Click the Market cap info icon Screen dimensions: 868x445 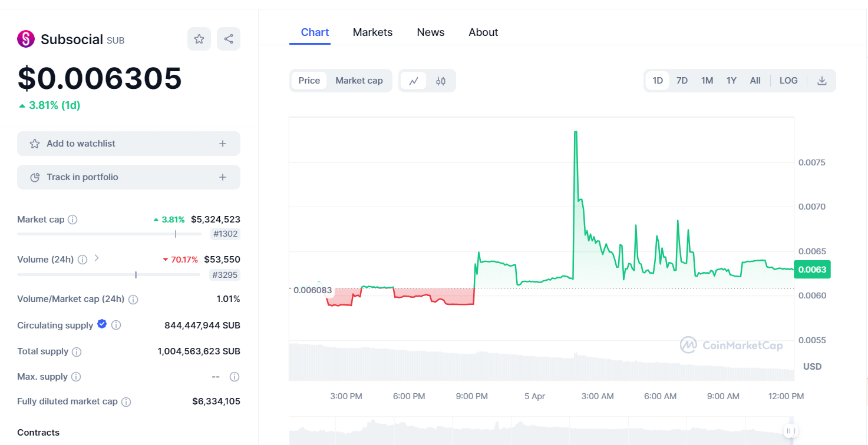pyautogui.click(x=72, y=220)
